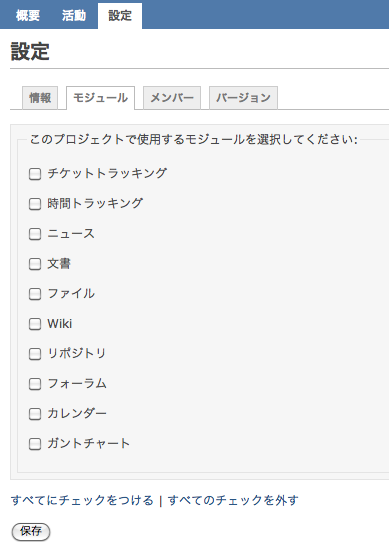Enable the Wiki module checkbox
The height and width of the screenshot is (553, 389).
point(35,324)
